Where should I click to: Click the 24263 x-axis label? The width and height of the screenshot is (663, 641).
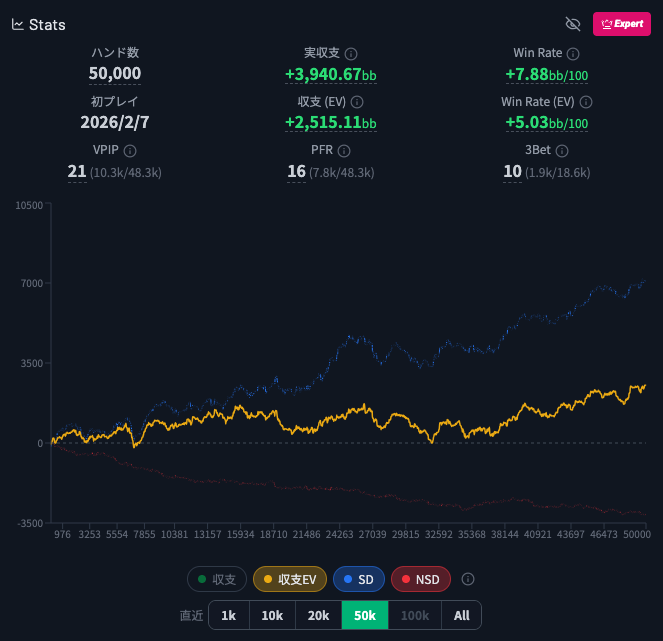[340, 534]
